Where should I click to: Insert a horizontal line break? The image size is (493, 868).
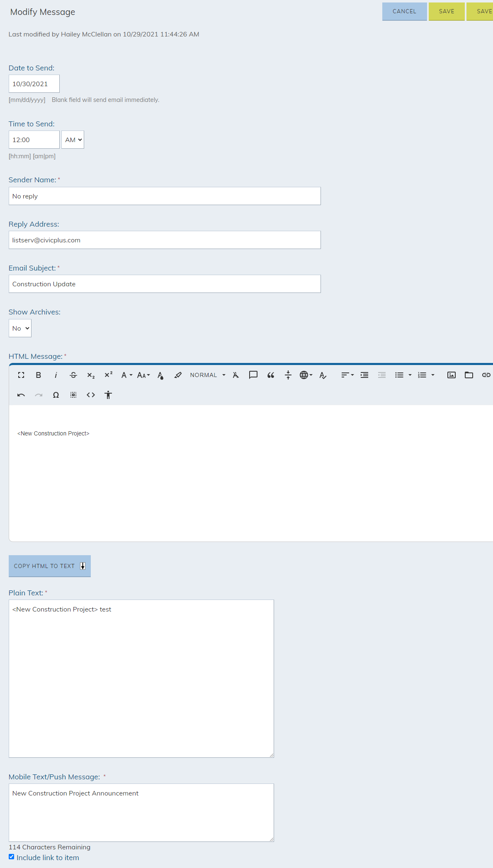point(288,375)
